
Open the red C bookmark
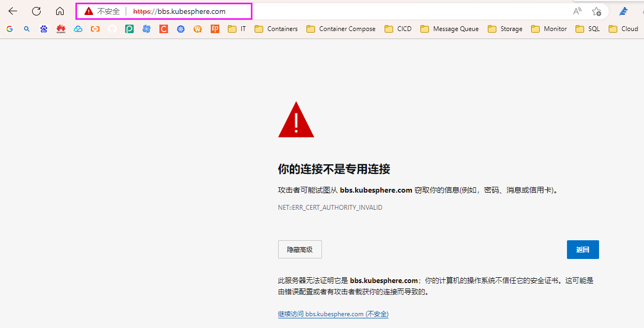click(164, 29)
